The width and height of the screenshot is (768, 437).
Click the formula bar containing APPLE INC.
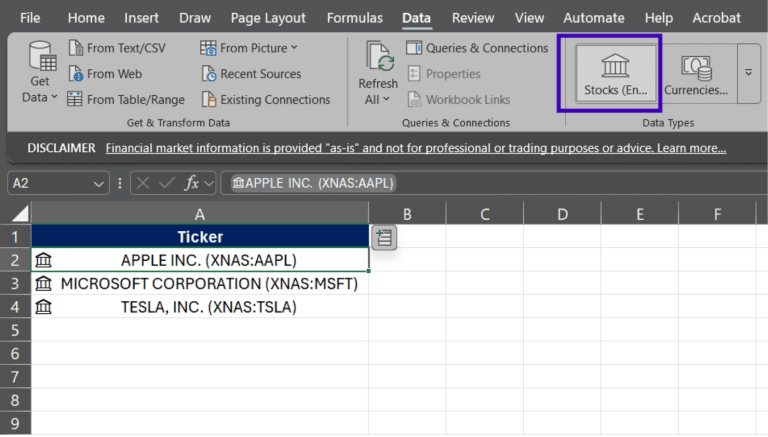point(494,184)
